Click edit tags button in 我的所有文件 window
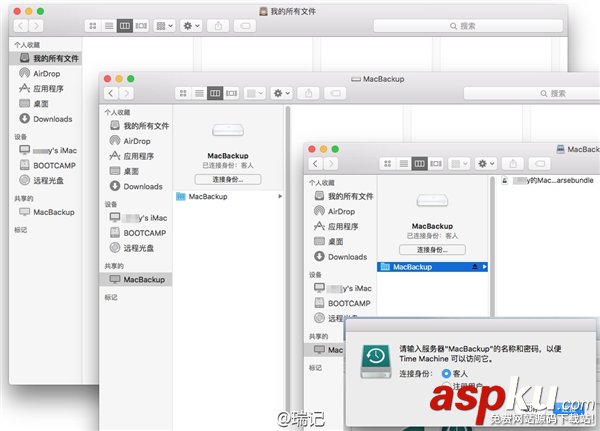This screenshot has height=431, width=600. point(245,26)
